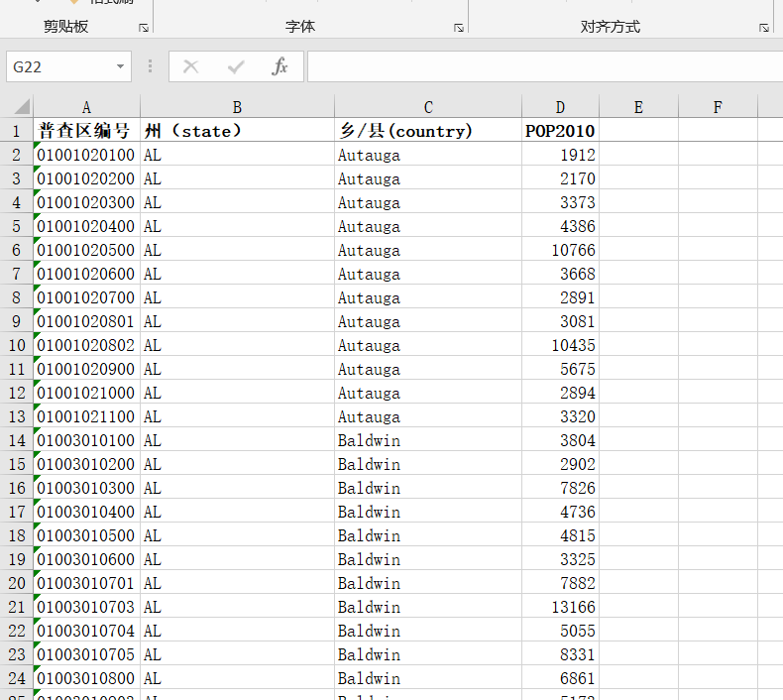Click the header cell 乡/县(country)

tap(428, 131)
